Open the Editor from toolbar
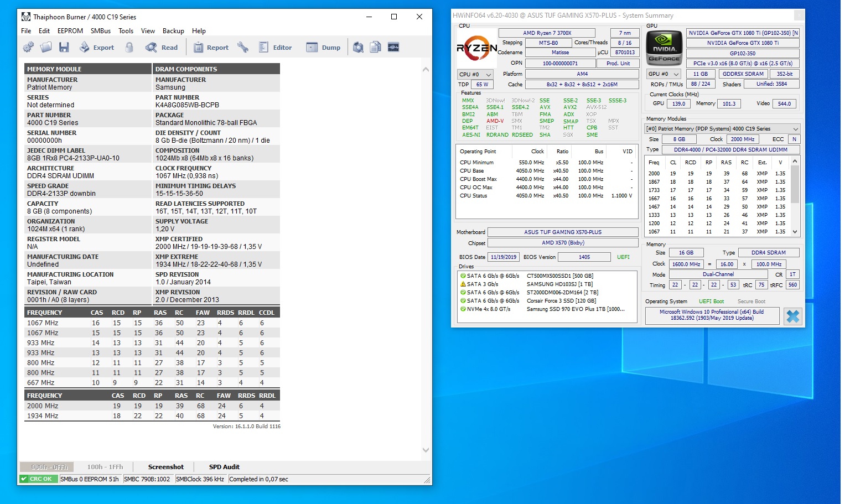This screenshot has width=850, height=504. tap(275, 48)
